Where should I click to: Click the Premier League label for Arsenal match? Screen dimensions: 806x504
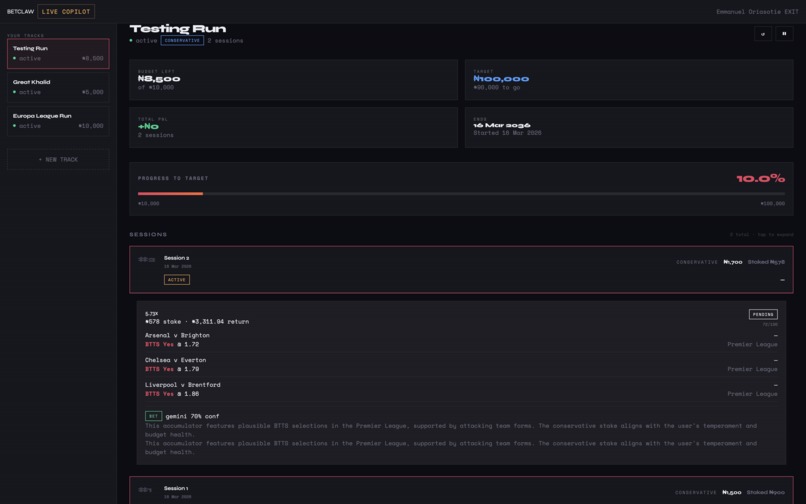[752, 344]
